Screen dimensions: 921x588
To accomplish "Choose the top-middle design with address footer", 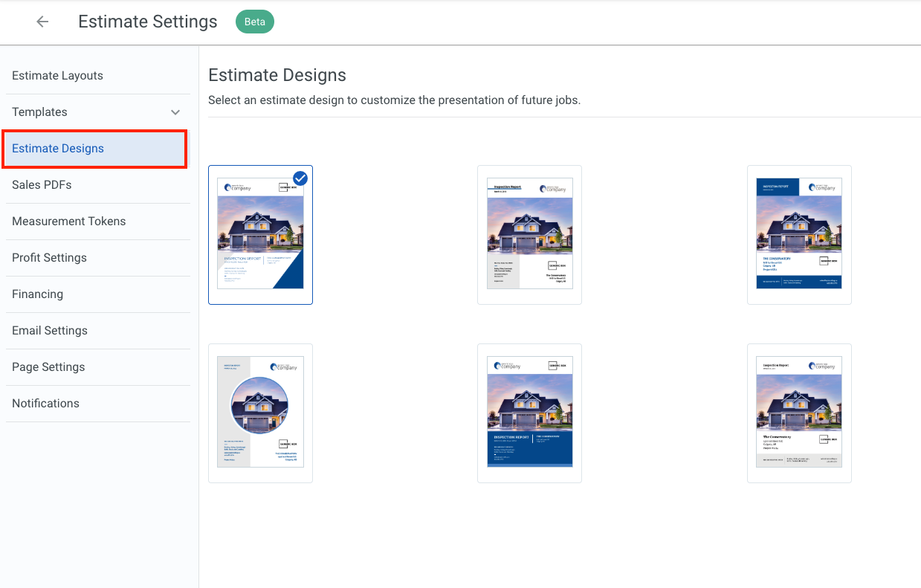I will click(529, 234).
